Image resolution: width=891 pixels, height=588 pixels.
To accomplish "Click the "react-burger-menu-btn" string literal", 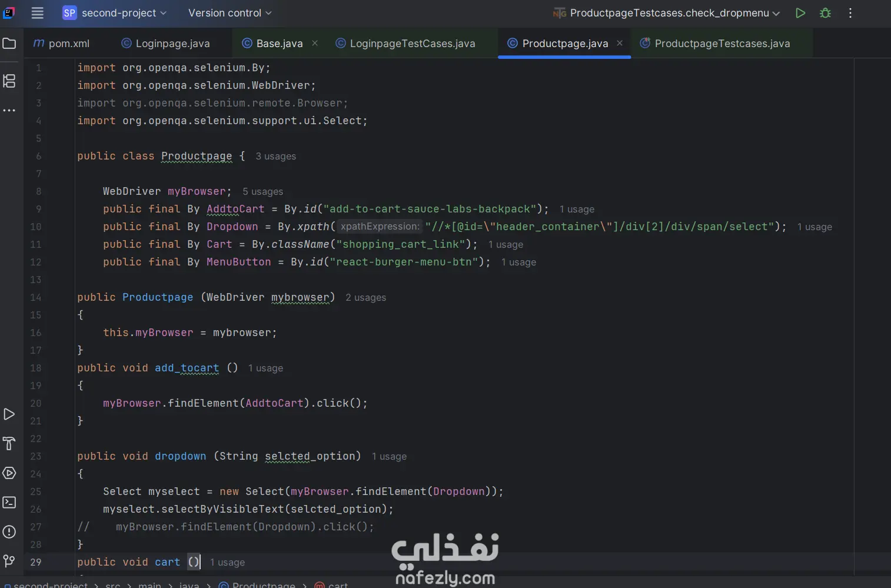I will pyautogui.click(x=404, y=262).
